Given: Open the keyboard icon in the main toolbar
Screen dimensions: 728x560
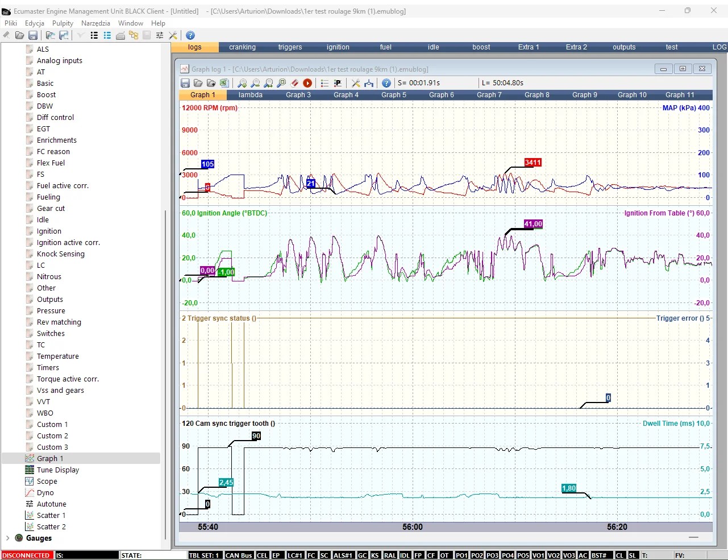Looking at the screenshot, I should (x=120, y=35).
